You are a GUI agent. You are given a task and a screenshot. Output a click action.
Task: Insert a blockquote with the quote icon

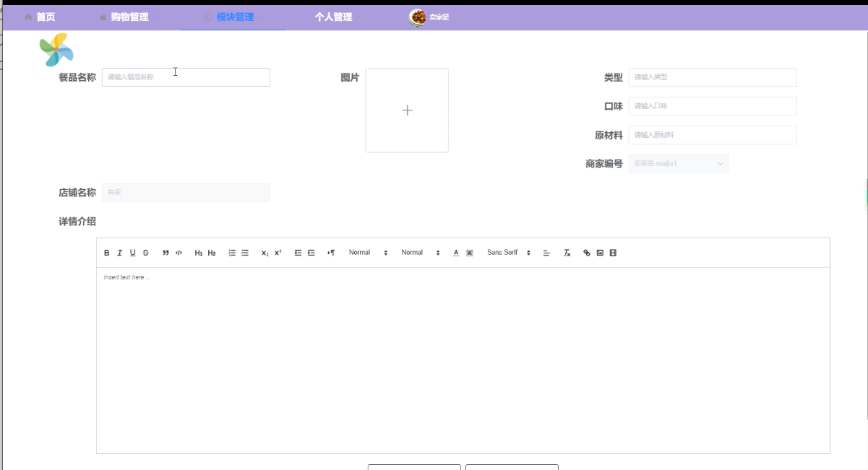[x=166, y=253]
